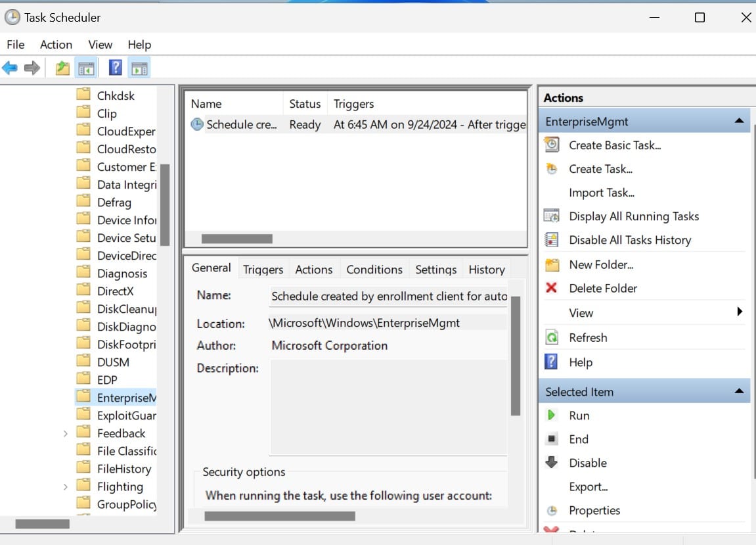Select the Defrag folder in tree
Image resolution: width=756 pixels, height=545 pixels.
114,202
